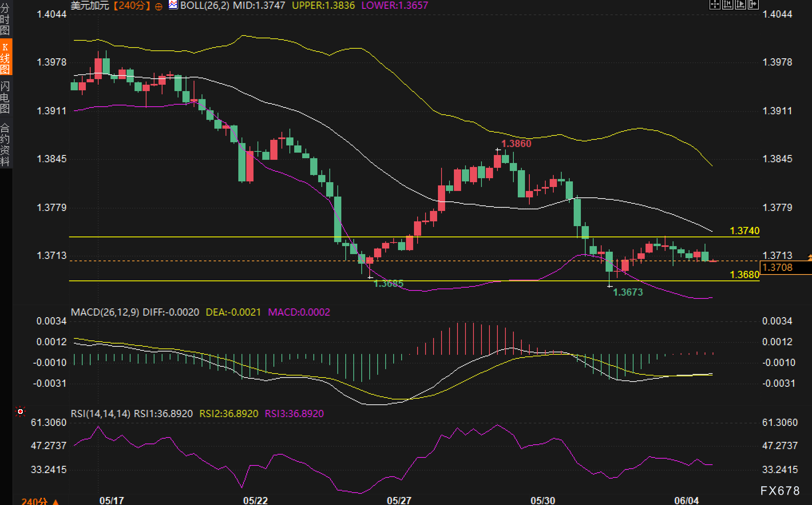Switch to the 分时图 tab in the sidebar
This screenshot has height=505, width=812.
[5, 19]
